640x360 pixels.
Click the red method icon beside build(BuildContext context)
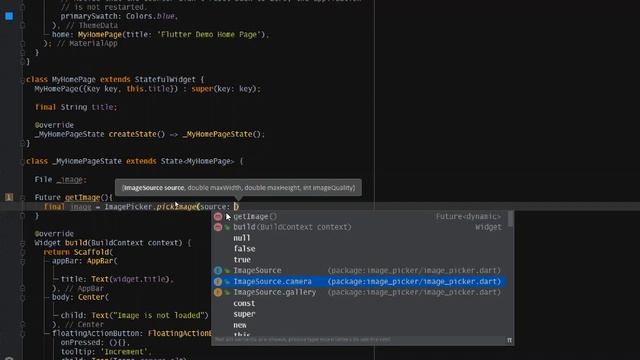point(218,227)
